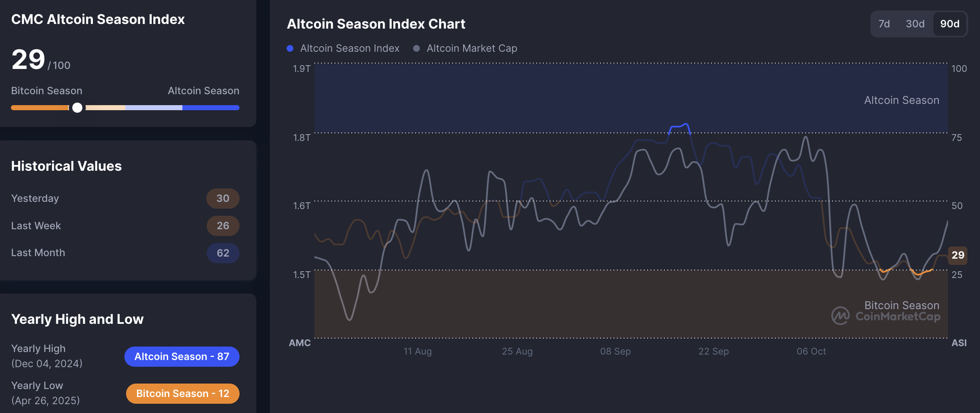980x413 pixels.
Task: Expand the Yearly High and Low section
Action: click(77, 319)
